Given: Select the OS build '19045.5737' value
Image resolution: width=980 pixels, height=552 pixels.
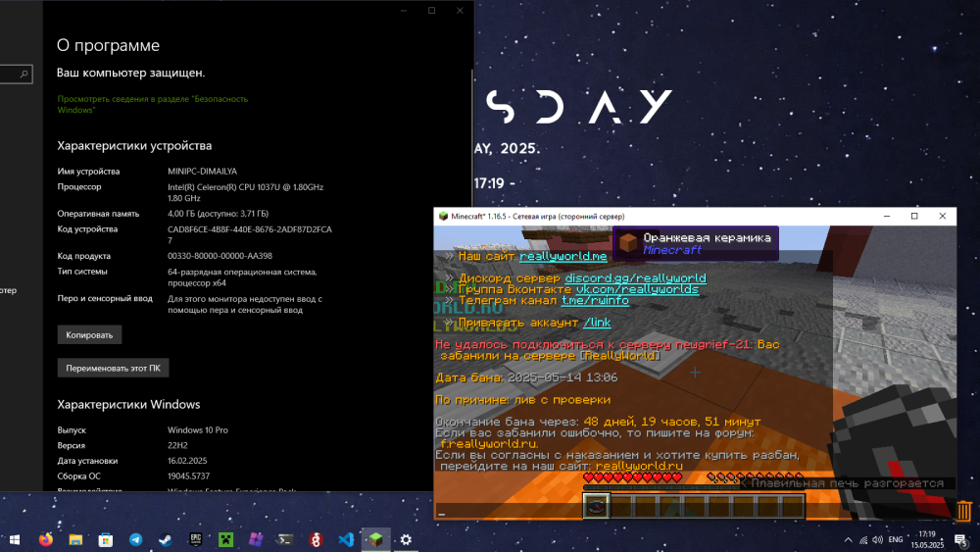Looking at the screenshot, I should click(188, 477).
